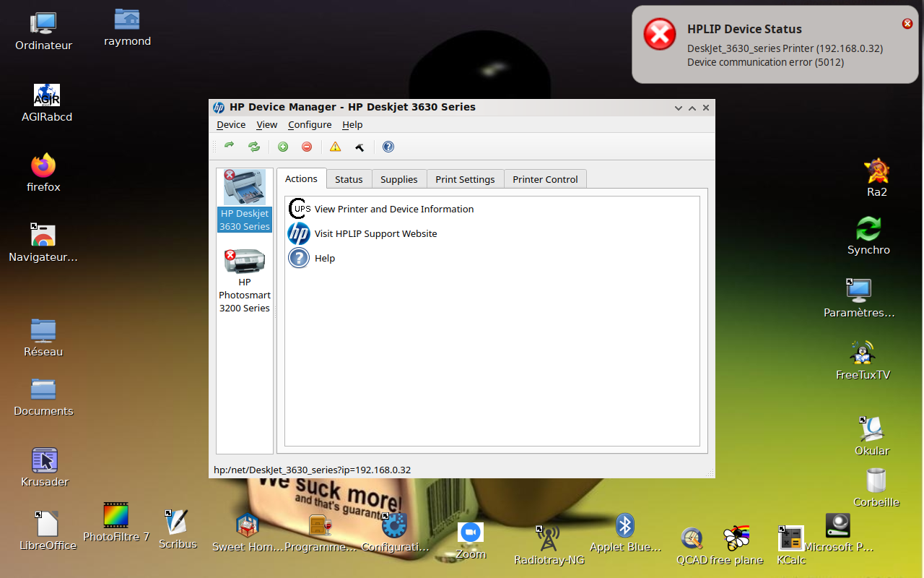Open the Device menu

pos(231,124)
